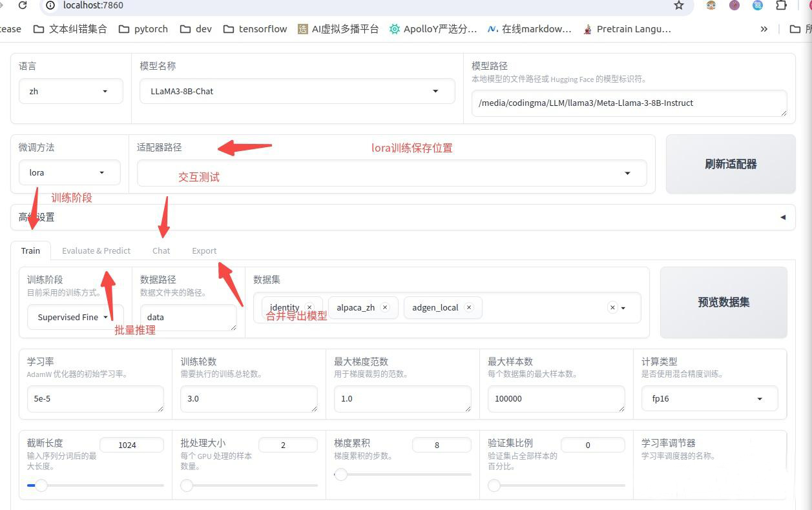Clear all selected datasets with the × icon

tap(612, 307)
